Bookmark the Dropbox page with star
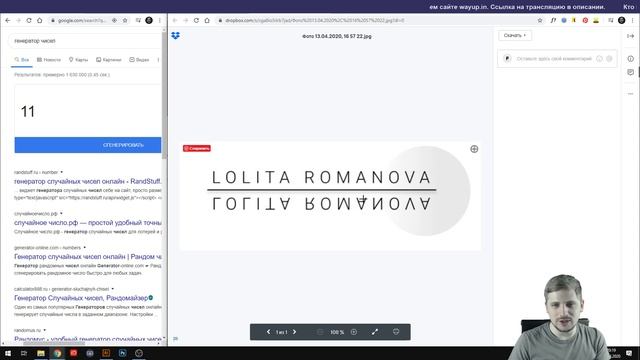The image size is (640, 360). click(540, 20)
